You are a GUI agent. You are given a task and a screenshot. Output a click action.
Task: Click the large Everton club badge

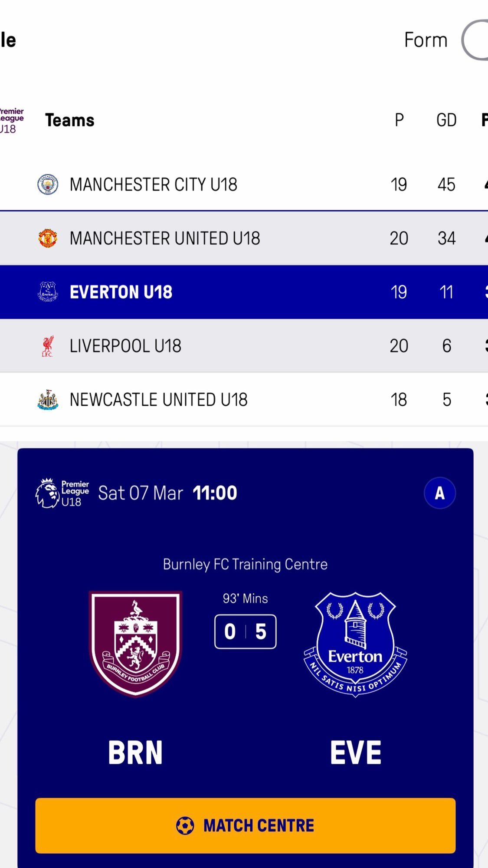click(x=355, y=644)
